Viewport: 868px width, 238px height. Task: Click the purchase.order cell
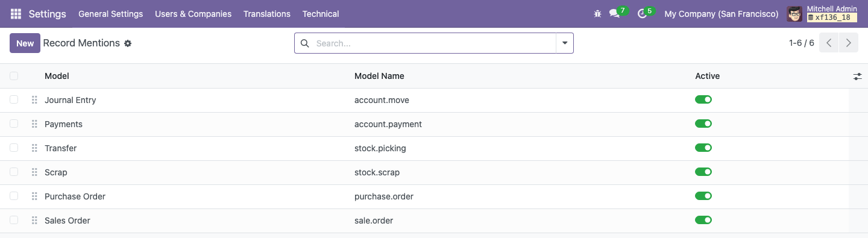pos(384,196)
